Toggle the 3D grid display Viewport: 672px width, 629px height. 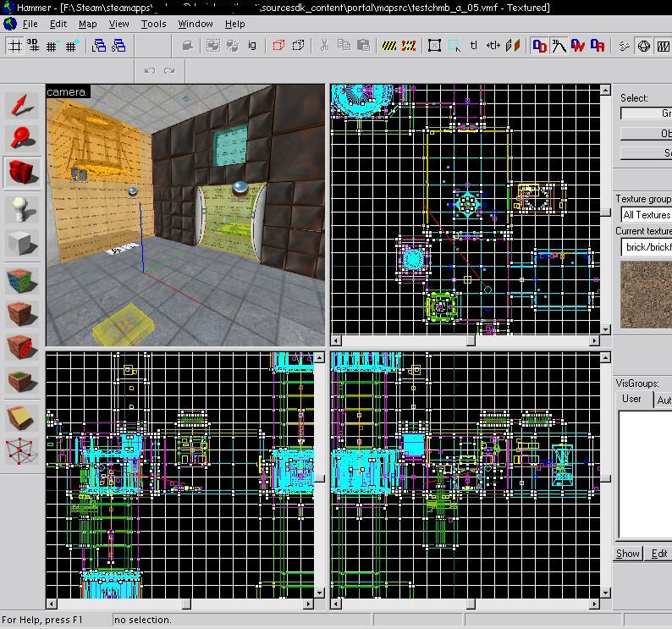33,46
